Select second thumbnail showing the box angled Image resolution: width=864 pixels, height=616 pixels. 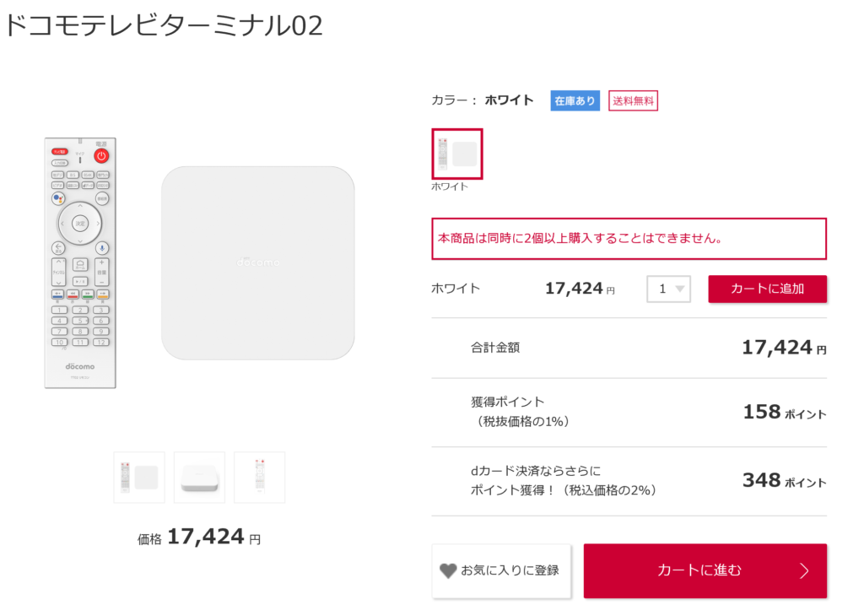[199, 478]
